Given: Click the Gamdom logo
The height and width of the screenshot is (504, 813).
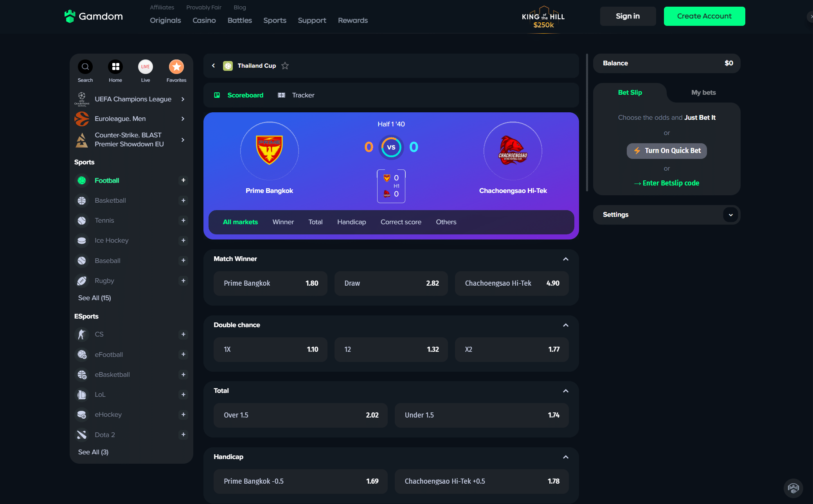Looking at the screenshot, I should click(94, 16).
